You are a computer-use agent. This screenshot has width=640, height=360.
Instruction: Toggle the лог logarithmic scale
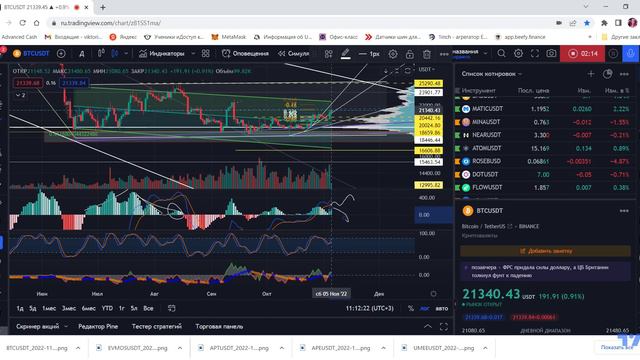(424, 308)
